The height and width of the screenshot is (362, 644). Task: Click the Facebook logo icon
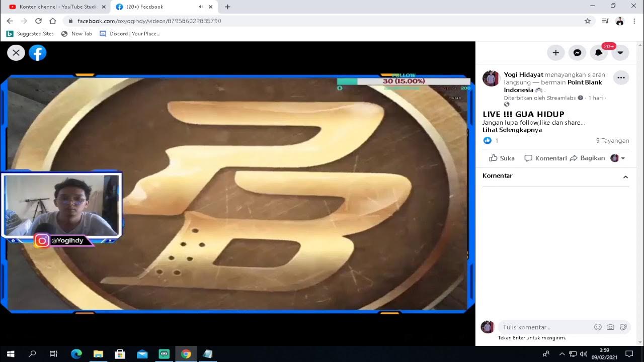[38, 52]
